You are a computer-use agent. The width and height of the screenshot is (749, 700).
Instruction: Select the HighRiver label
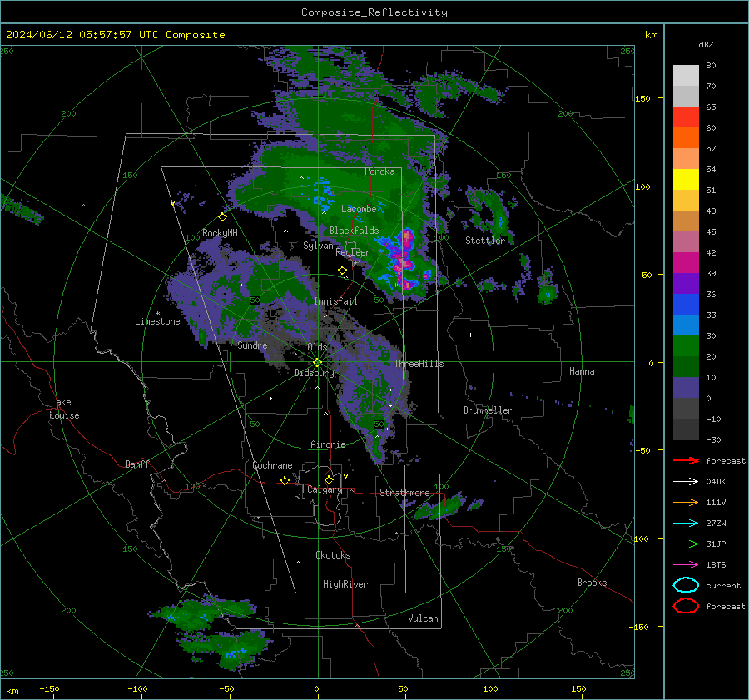[345, 584]
